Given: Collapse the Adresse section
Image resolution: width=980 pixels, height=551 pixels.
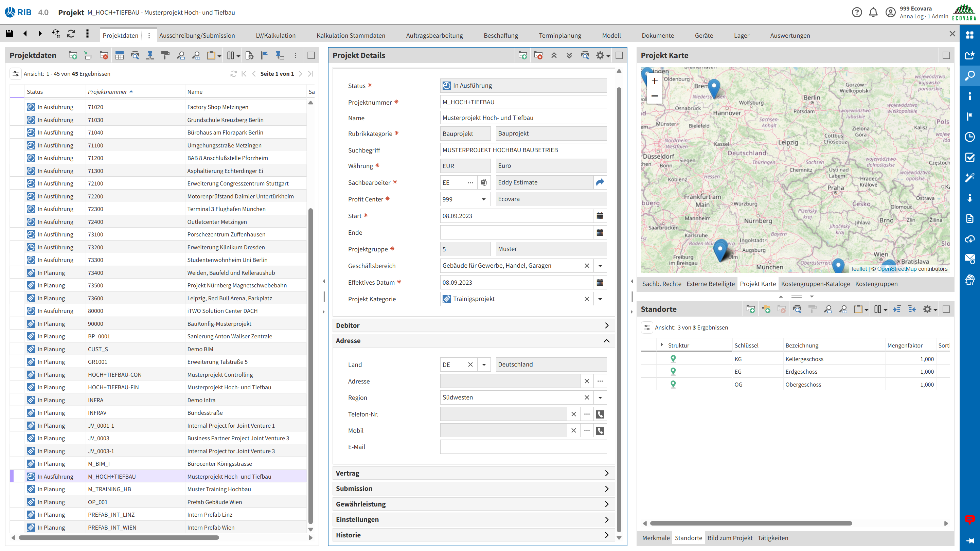Looking at the screenshot, I should point(606,341).
